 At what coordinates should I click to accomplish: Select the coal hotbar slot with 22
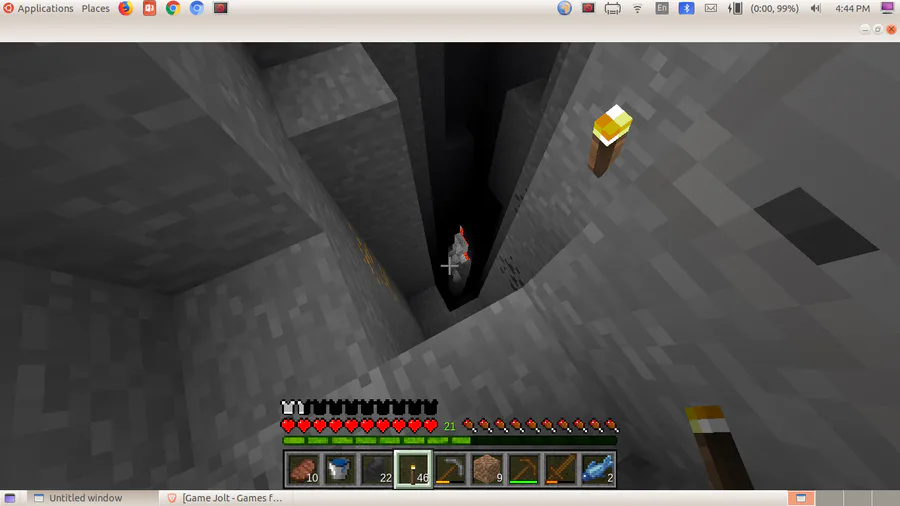pos(376,469)
